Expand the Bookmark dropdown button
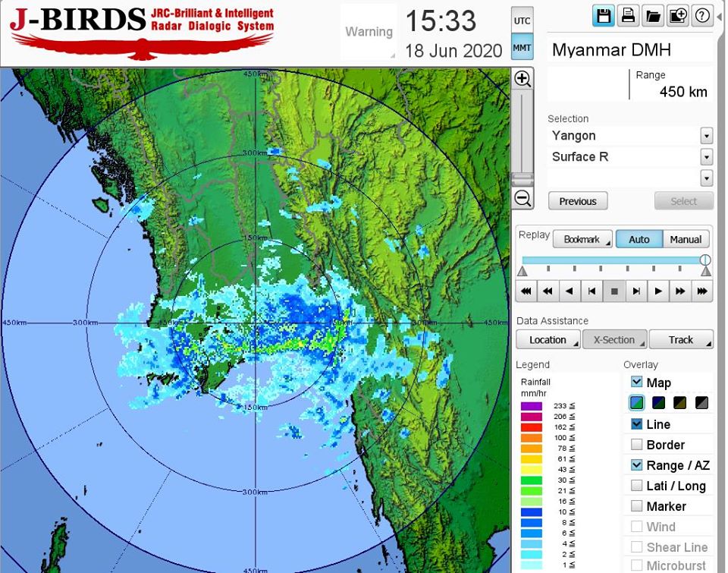Viewport: 728px width, 573px height. tap(582, 239)
